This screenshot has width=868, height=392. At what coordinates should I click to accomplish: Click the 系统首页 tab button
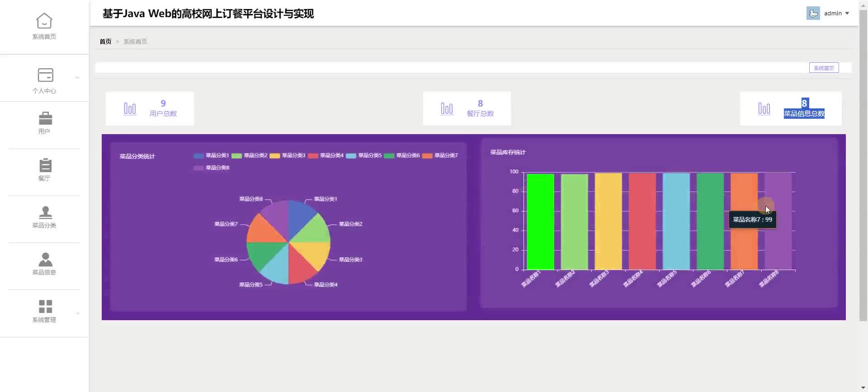824,68
